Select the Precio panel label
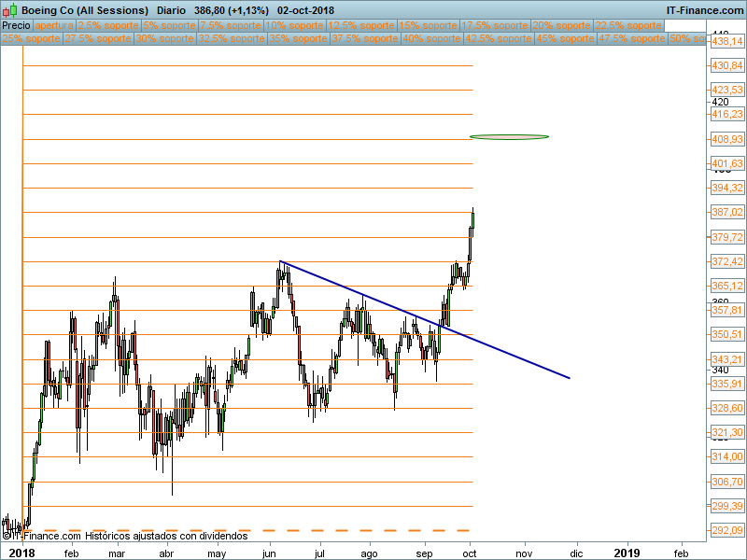747x560 pixels. [x=16, y=25]
